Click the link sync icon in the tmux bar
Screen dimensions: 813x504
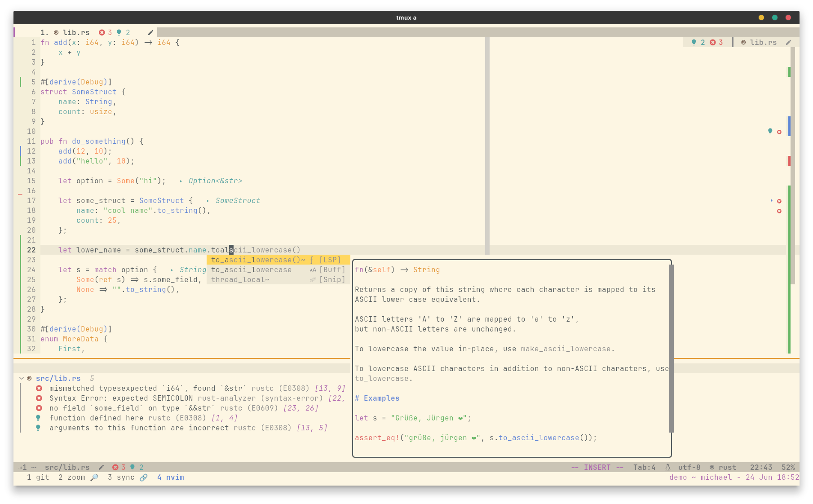[143, 477]
